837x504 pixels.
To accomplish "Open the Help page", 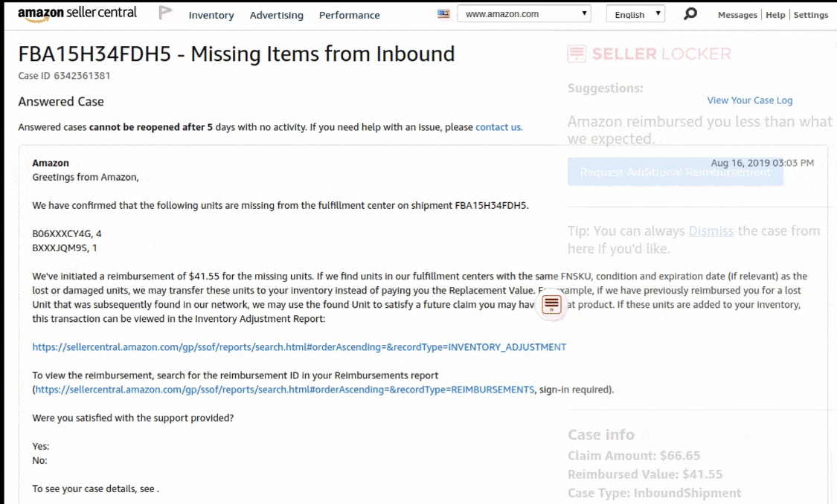I will pos(775,15).
